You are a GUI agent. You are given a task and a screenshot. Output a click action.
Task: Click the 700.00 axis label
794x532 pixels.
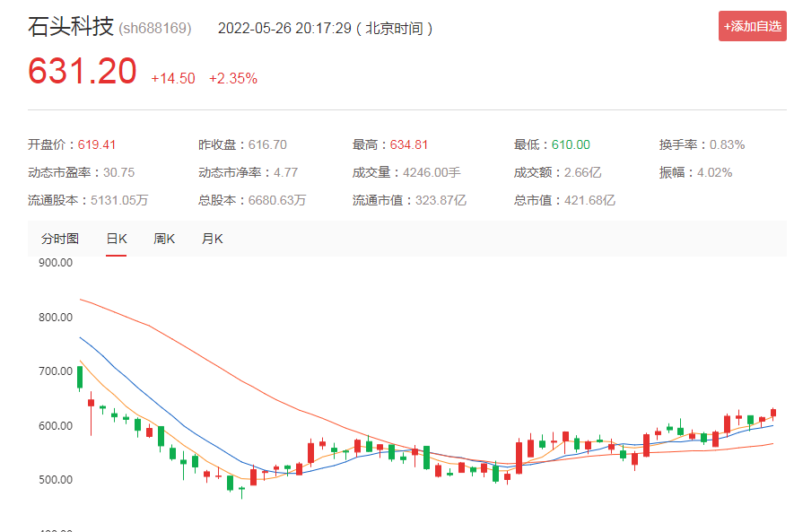tap(56, 371)
